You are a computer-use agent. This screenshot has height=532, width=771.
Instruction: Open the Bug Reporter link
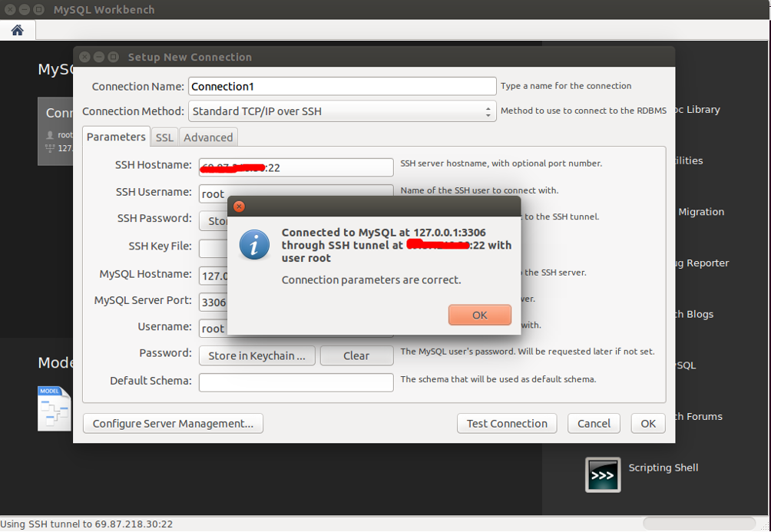coord(702,263)
